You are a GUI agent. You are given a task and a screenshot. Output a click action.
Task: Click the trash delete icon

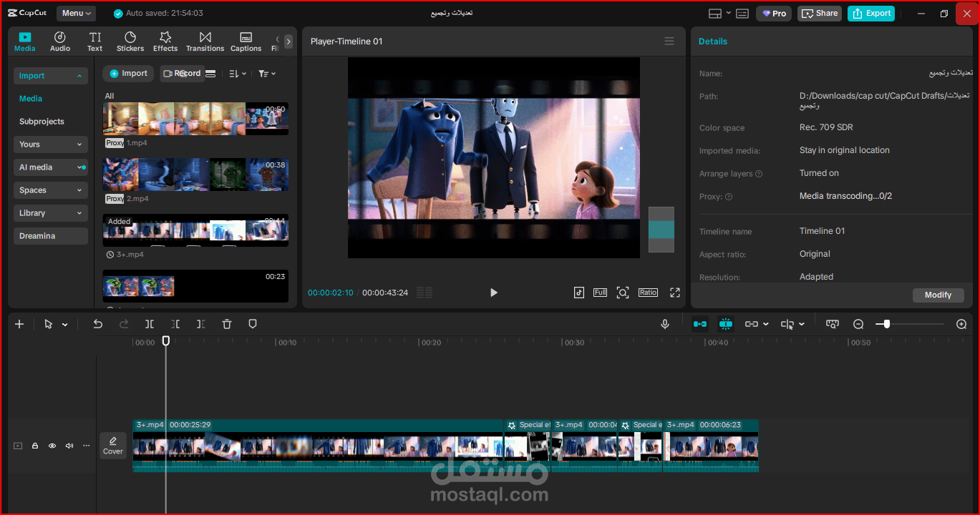(227, 324)
